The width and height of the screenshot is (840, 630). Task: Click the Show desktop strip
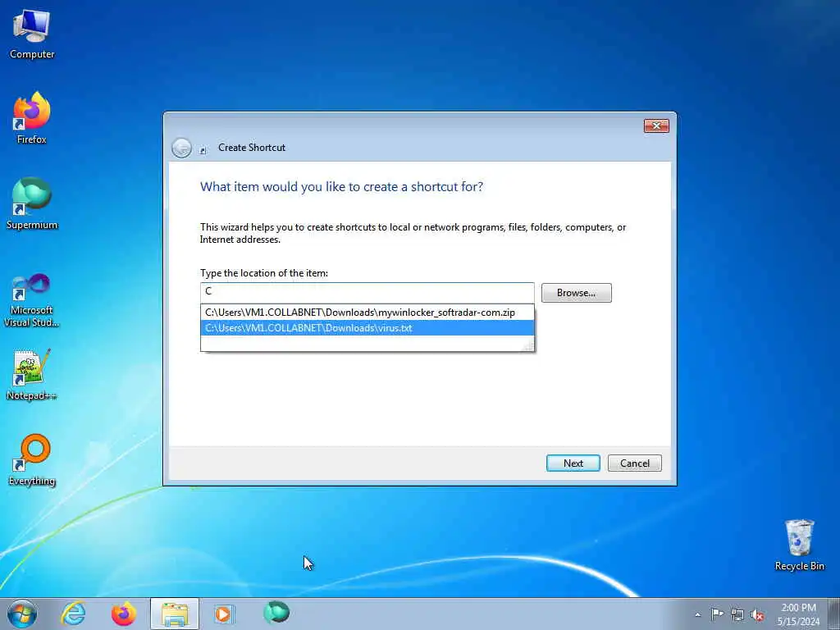pyautogui.click(x=834, y=614)
